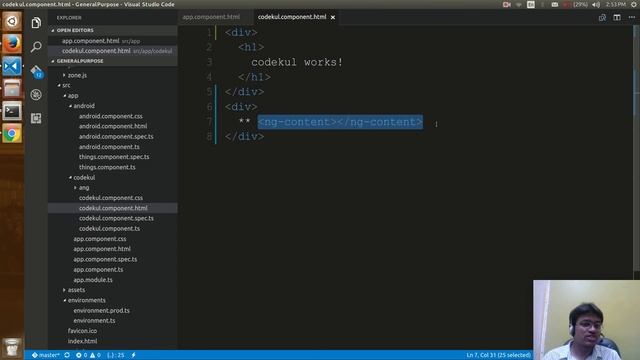The width and height of the screenshot is (640, 360).
Task: Click Ln 7, Col 31 cursor position
Action: click(x=498, y=355)
